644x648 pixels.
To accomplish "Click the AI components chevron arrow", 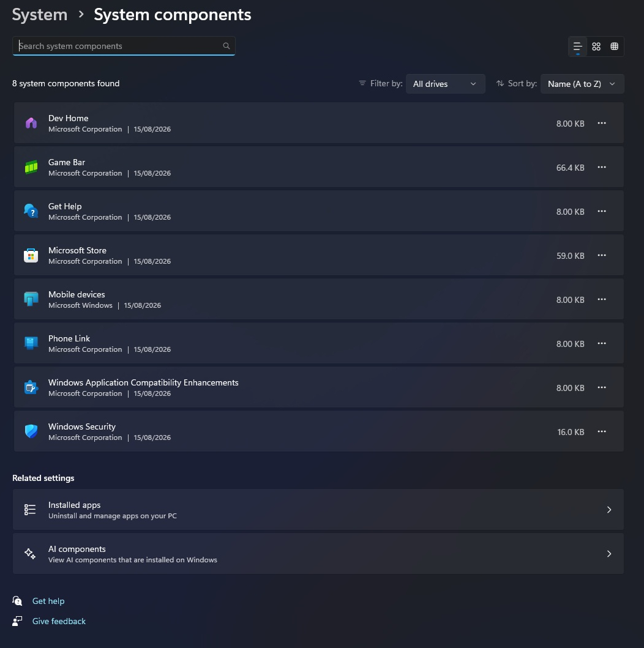I will coord(609,554).
